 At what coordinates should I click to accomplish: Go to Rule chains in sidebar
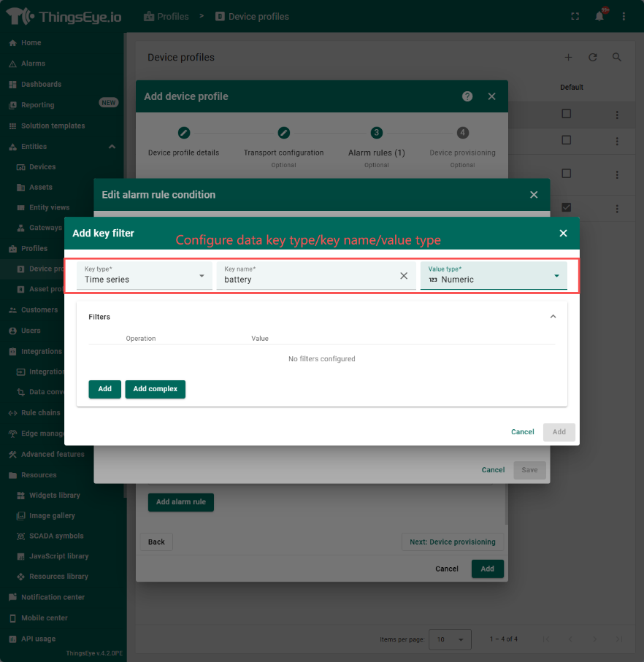pos(40,413)
